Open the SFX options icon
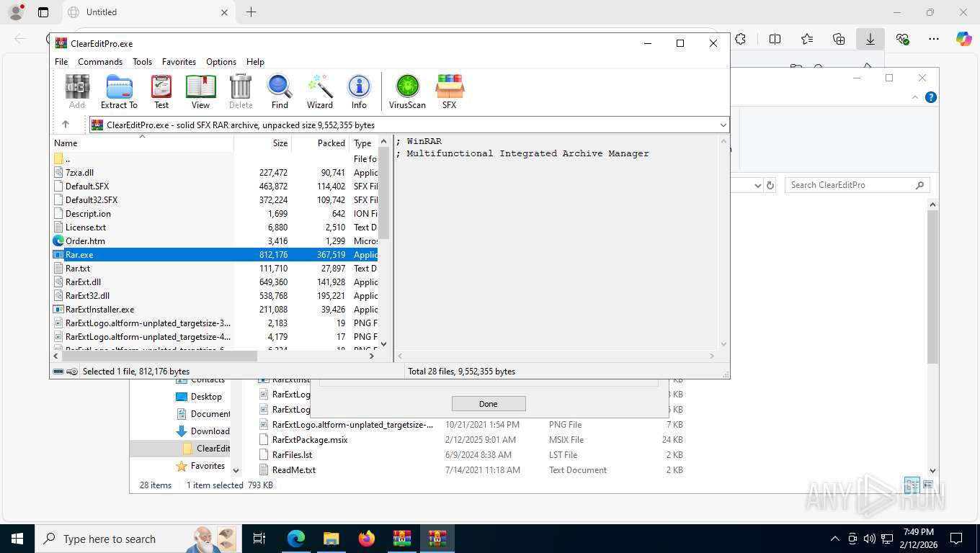This screenshot has height=553, width=980. [449, 91]
